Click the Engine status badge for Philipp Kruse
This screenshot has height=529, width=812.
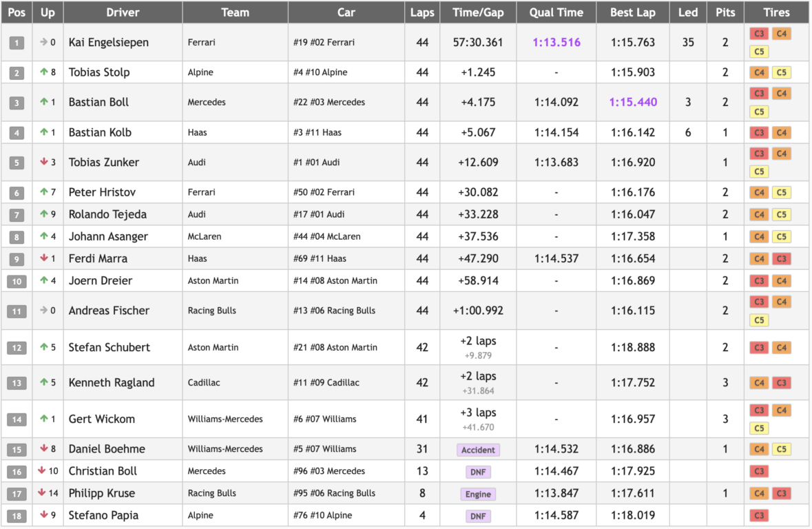coord(478,494)
